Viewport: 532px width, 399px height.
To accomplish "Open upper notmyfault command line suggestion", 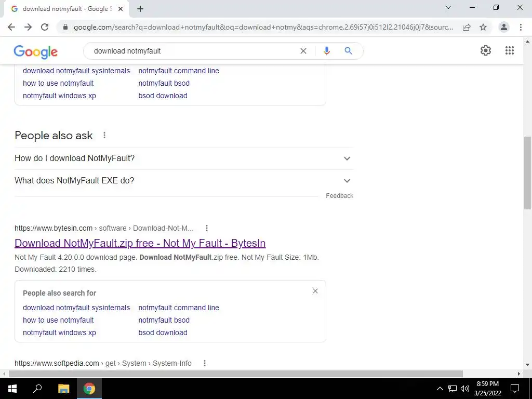I will [x=179, y=71].
